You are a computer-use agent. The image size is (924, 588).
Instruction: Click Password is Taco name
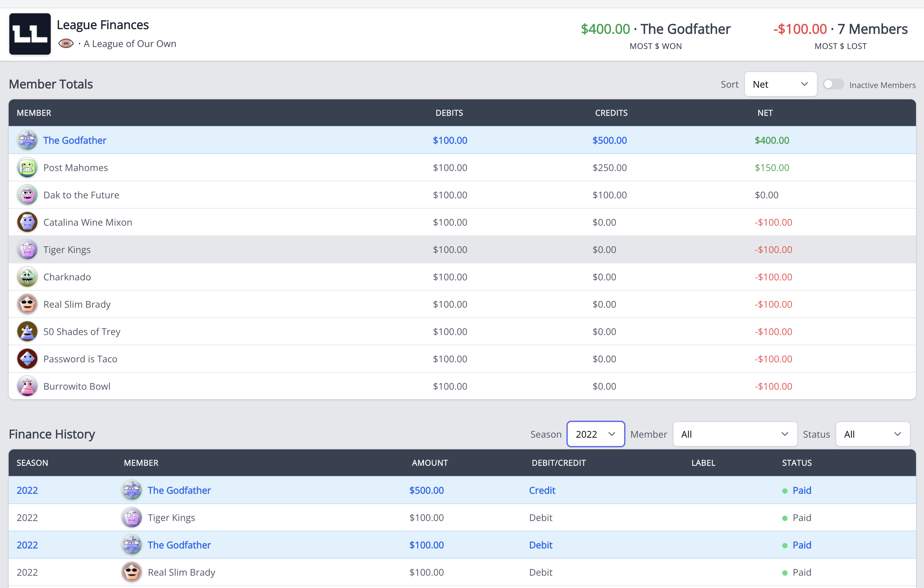tap(80, 359)
